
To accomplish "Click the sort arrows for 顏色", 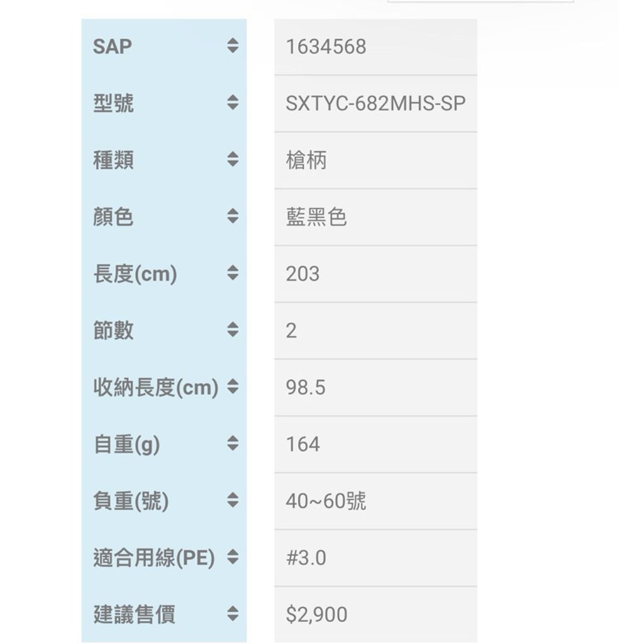I will coord(233,217).
